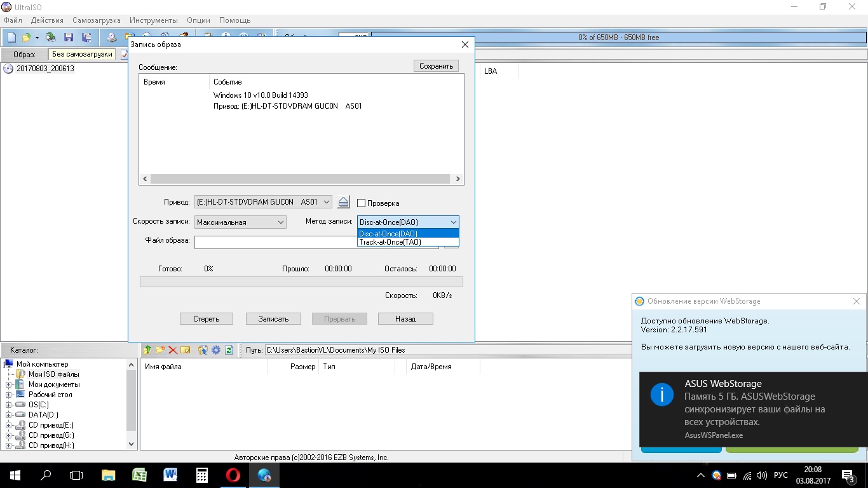Click the add files icon in catalog toolbar
868x488 pixels.
tap(203, 349)
